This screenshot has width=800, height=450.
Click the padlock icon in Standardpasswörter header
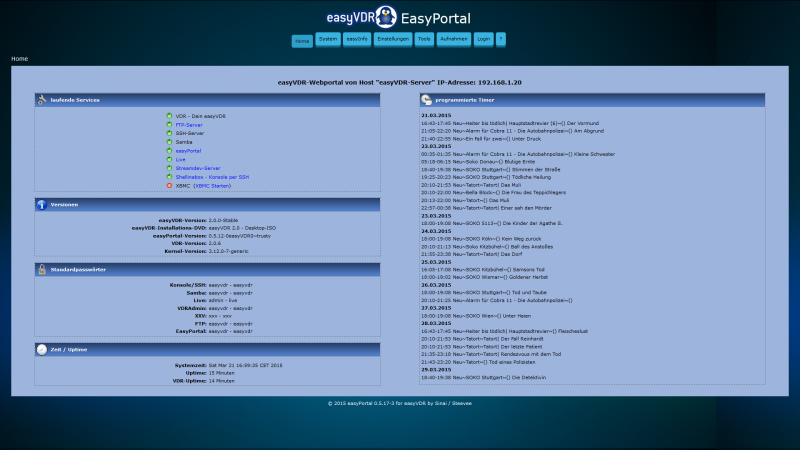pos(42,269)
